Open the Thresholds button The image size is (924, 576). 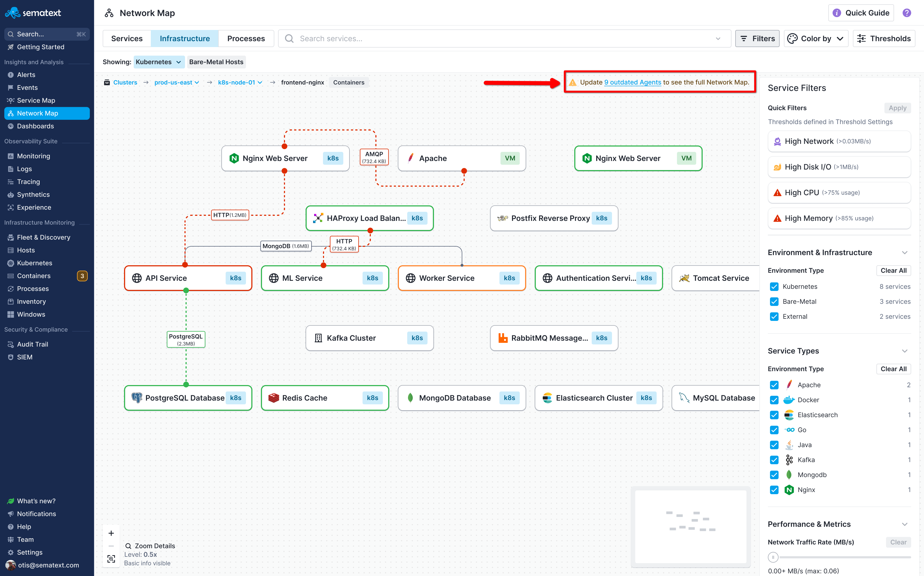[x=884, y=39]
